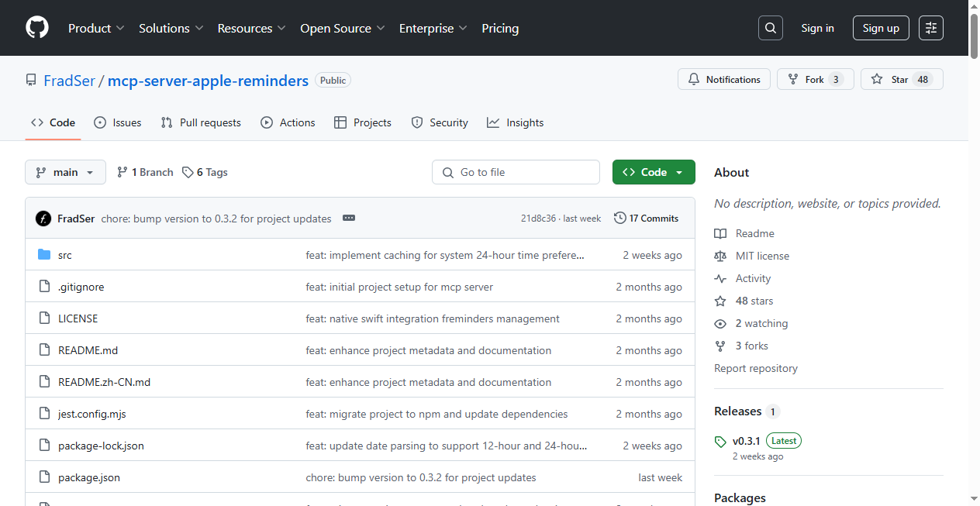Click the Go to file search field

[x=516, y=172]
